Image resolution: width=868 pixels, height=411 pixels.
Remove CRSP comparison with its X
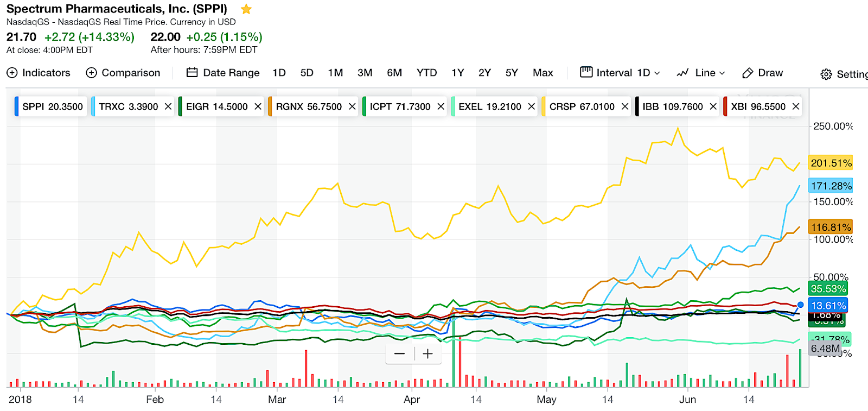coord(625,106)
